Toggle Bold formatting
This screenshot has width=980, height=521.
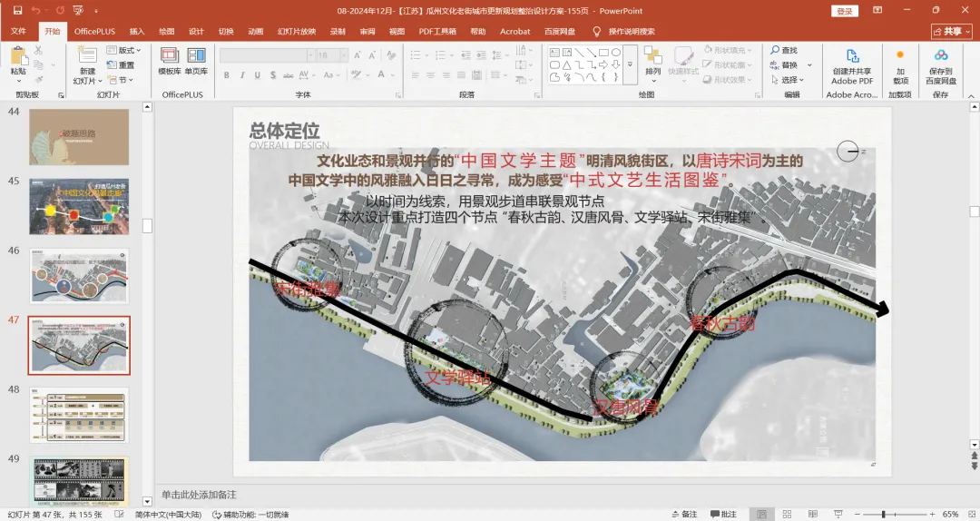[x=226, y=75]
